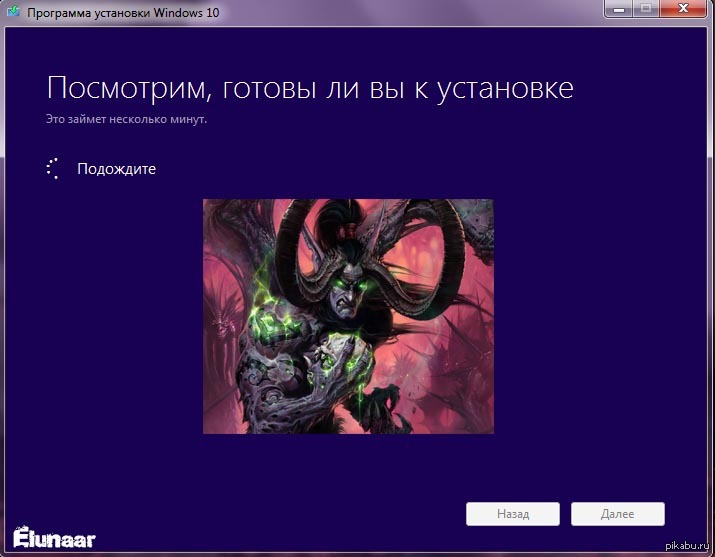Click the loading spinner next to Подождите
Image resolution: width=715 pixels, height=557 pixels.
pyautogui.click(x=54, y=169)
